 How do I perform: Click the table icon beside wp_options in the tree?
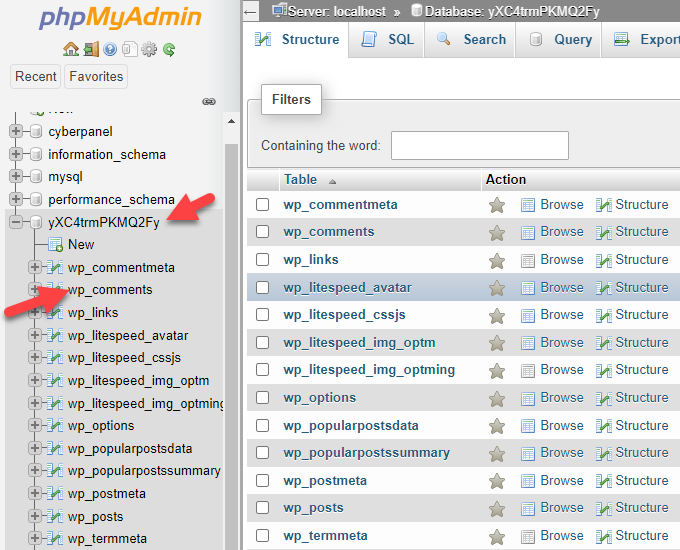[55, 425]
